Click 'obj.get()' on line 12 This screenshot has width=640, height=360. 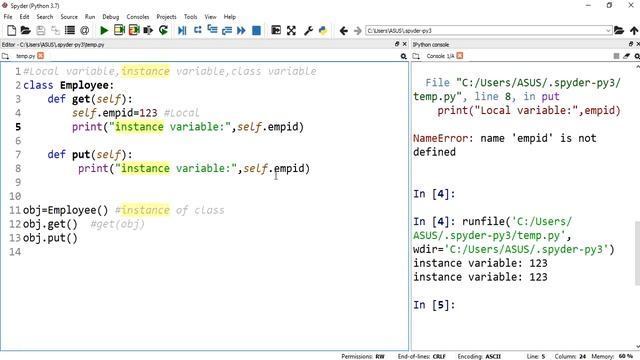50,224
